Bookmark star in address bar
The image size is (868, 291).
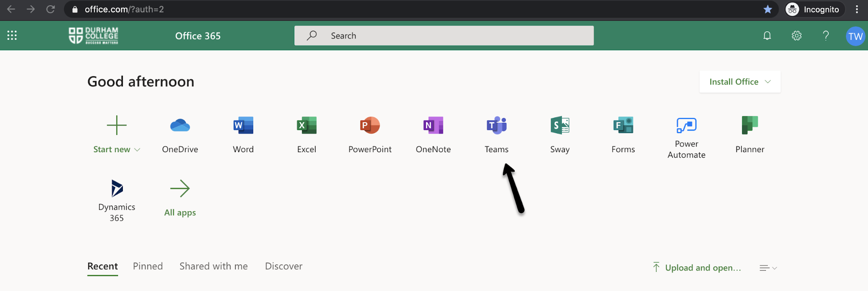768,9
